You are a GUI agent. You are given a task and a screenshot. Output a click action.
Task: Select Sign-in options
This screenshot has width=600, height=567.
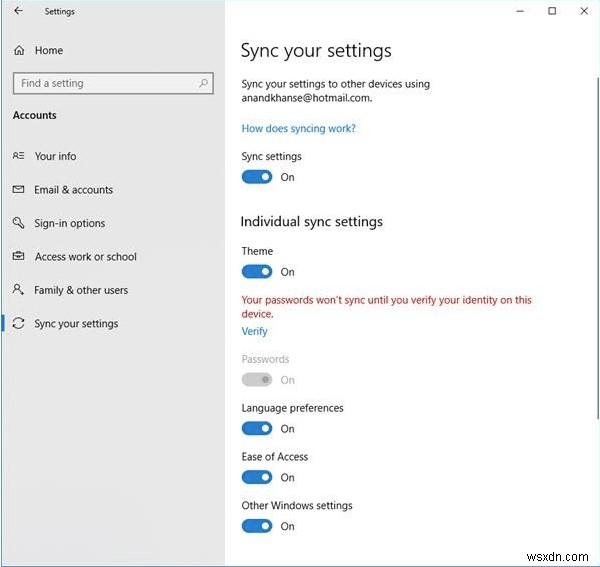70,223
